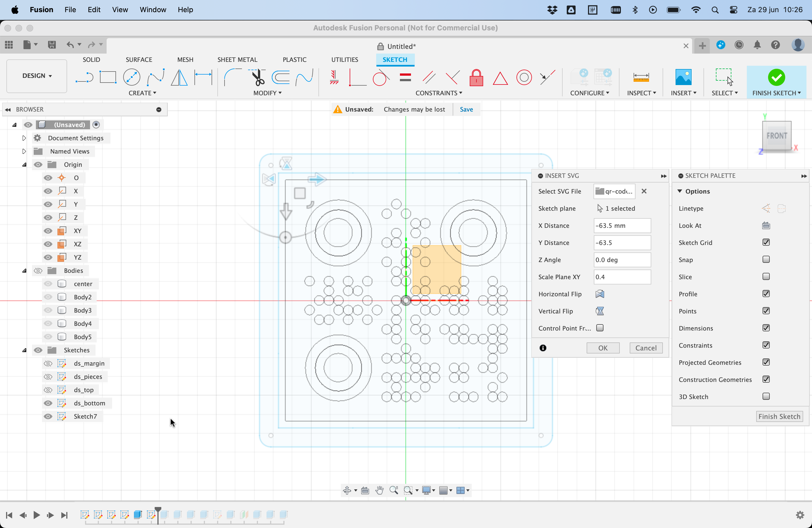Hide the Sketch7 sketch
Image resolution: width=812 pixels, height=528 pixels.
click(x=48, y=416)
